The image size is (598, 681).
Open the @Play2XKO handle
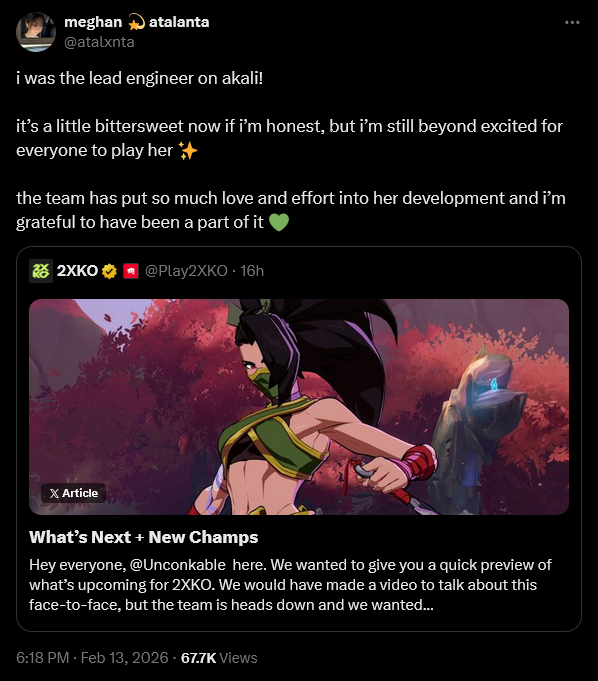coord(186,271)
